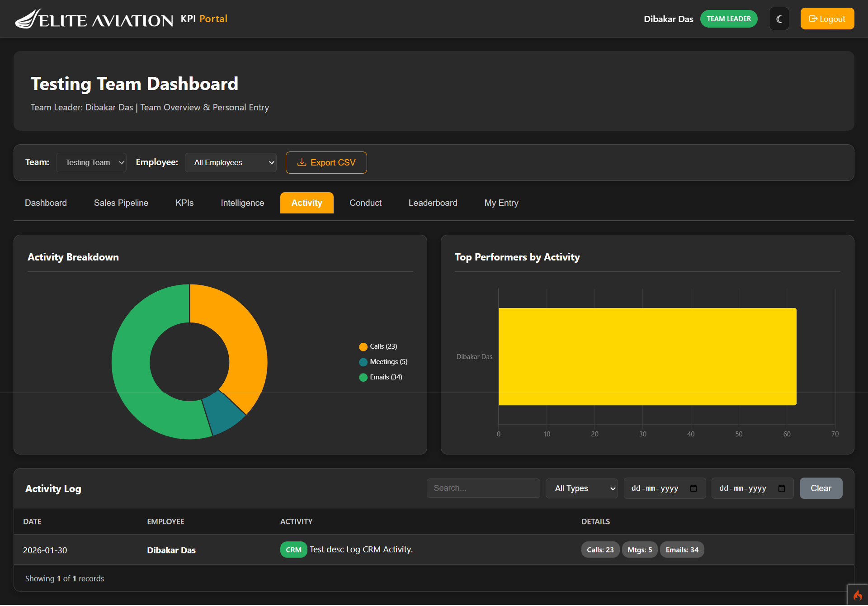Click the activity log Search field
Image resolution: width=868 pixels, height=606 pixels.
coord(483,488)
